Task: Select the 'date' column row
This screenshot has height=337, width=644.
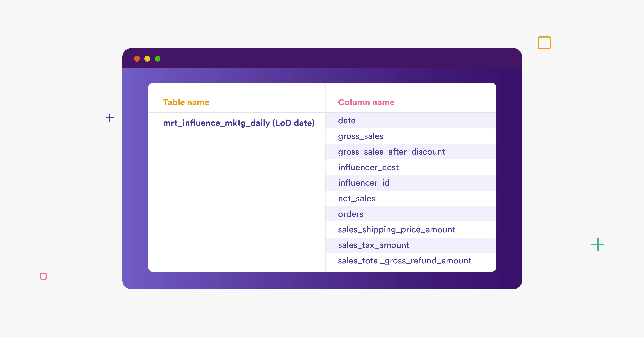Action: [411, 121]
